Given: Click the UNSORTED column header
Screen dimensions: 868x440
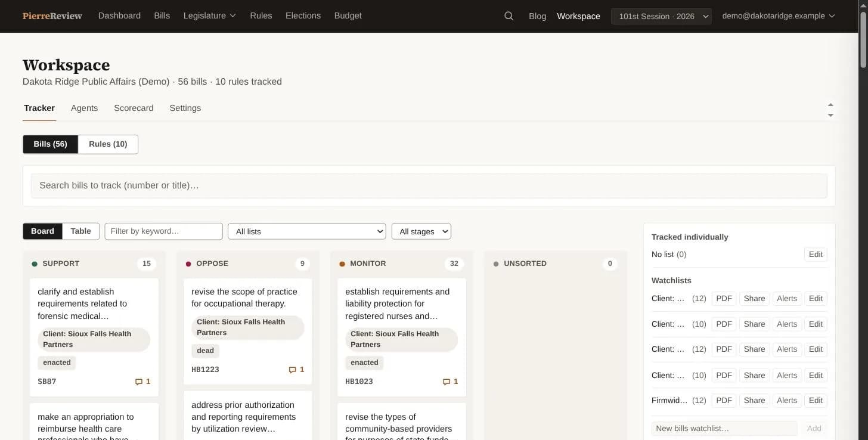Looking at the screenshot, I should (525, 264).
